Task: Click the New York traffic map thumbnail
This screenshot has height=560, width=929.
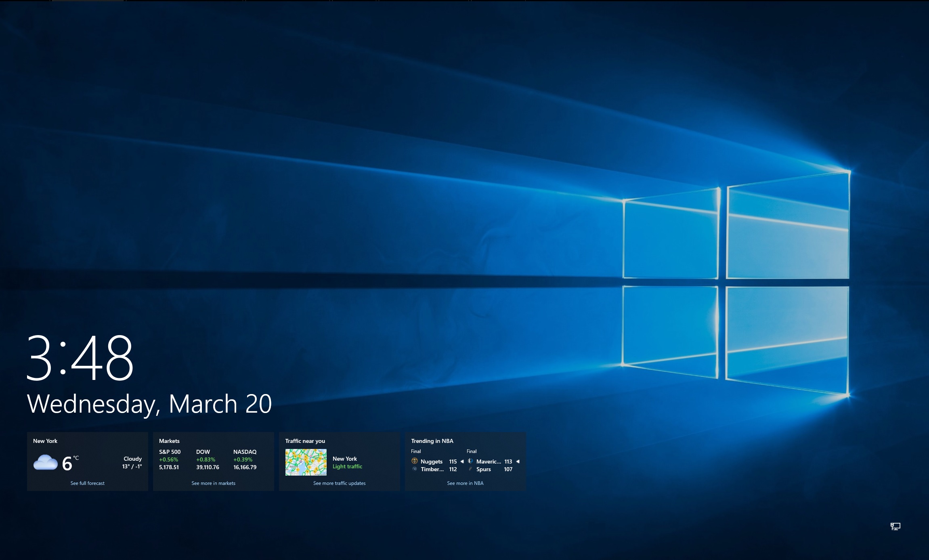Action: coord(306,461)
